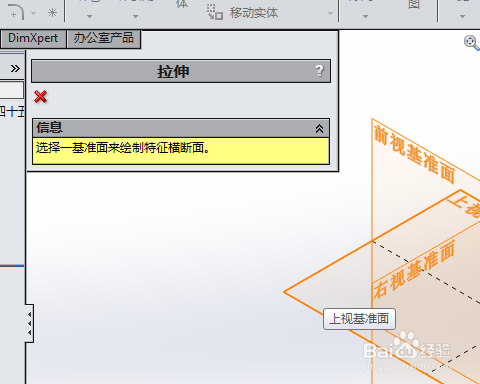Click the panel splitter collapse arrows
This screenshot has width=480, height=384.
click(x=30, y=323)
